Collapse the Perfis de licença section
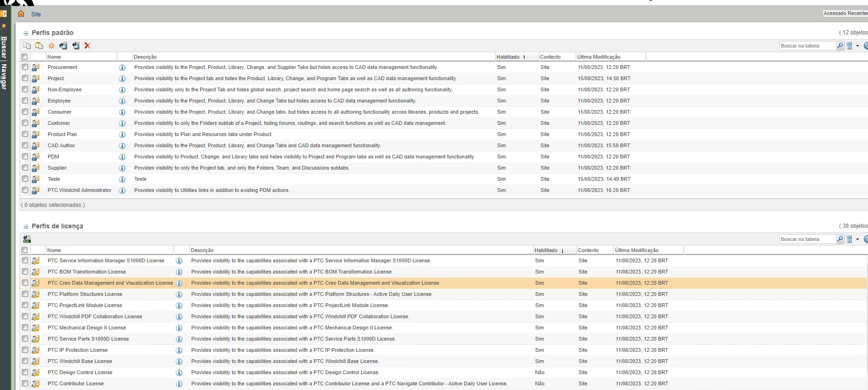Screen dimensions: 868x390 click(x=26, y=226)
